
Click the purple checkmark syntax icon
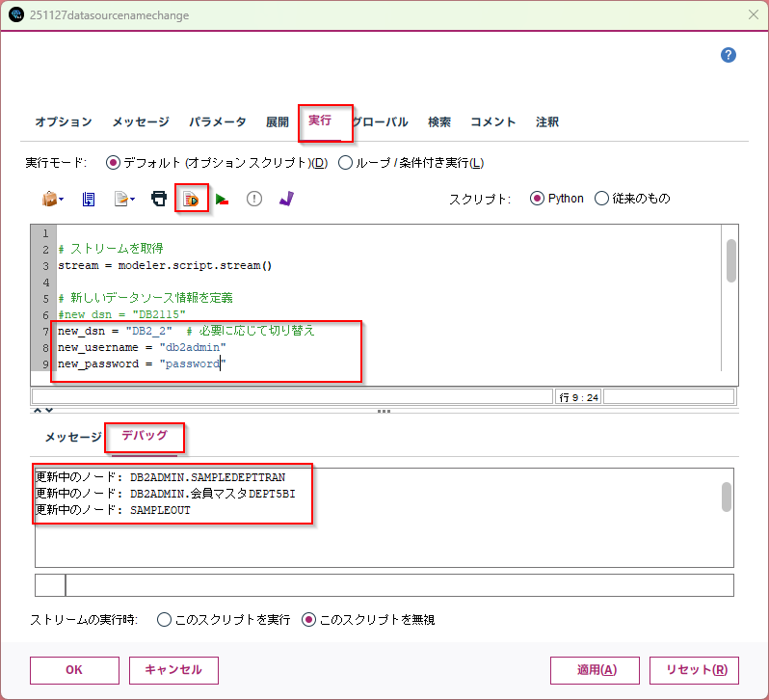[x=286, y=199]
